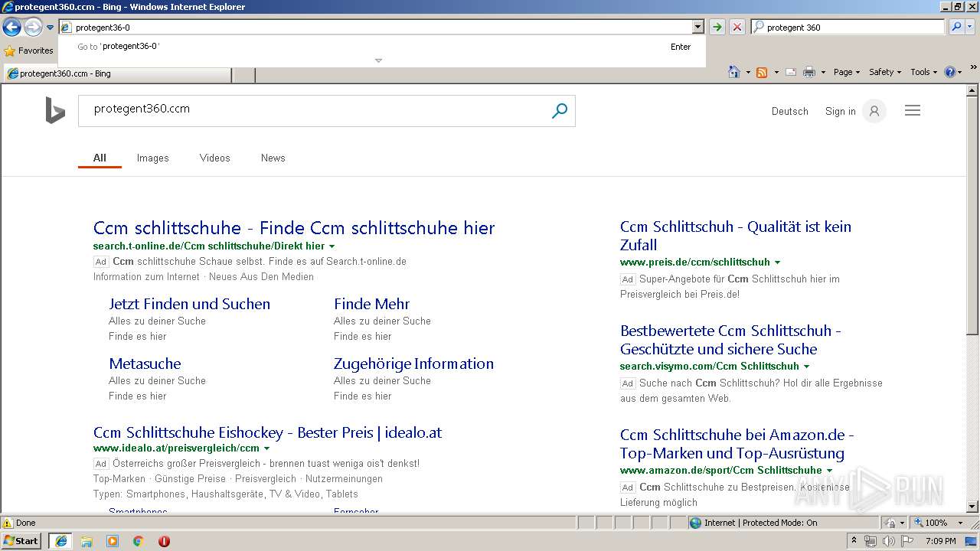Select the All search tab
This screenshot has height=551, width=980.
click(100, 158)
